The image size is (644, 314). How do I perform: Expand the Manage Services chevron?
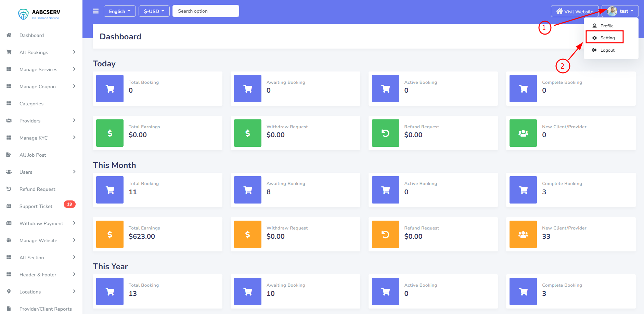tap(74, 69)
